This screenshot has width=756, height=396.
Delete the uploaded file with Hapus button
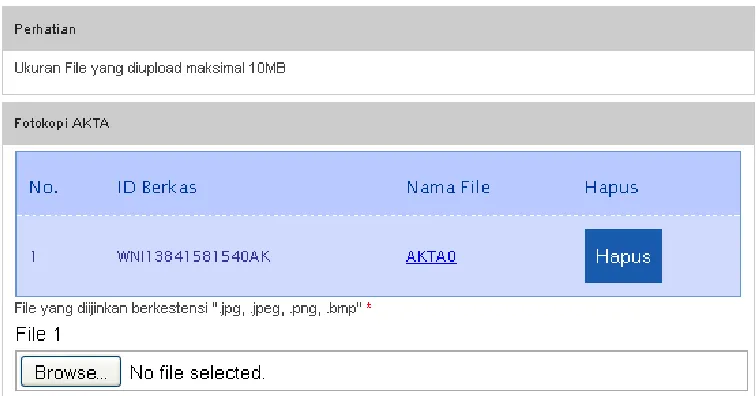click(x=623, y=256)
